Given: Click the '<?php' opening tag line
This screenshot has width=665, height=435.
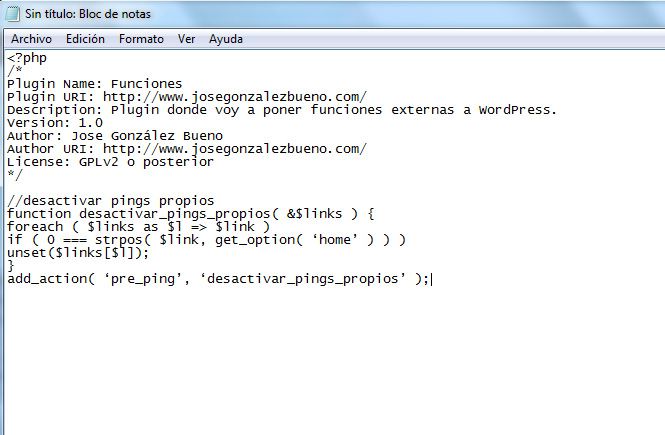Looking at the screenshot, I should tap(27, 58).
